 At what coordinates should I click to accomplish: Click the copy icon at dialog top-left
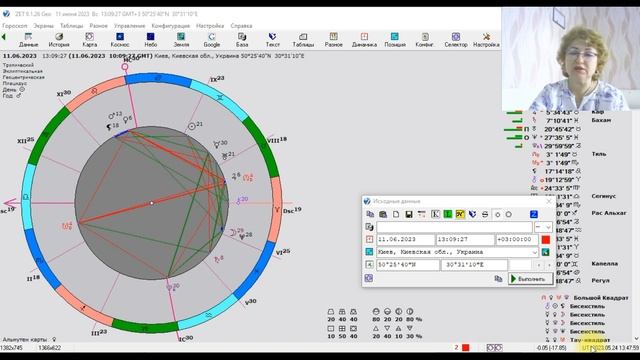click(370, 214)
